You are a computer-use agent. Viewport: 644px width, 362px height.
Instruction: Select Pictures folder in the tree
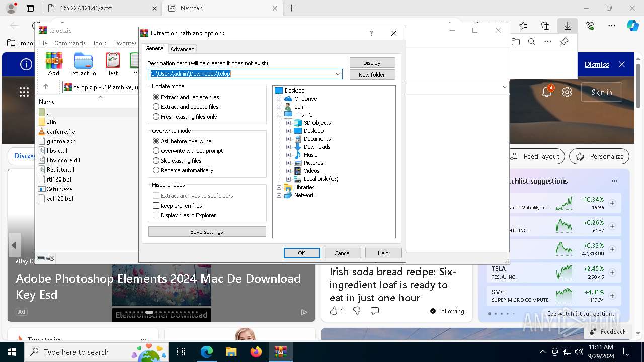(313, 163)
